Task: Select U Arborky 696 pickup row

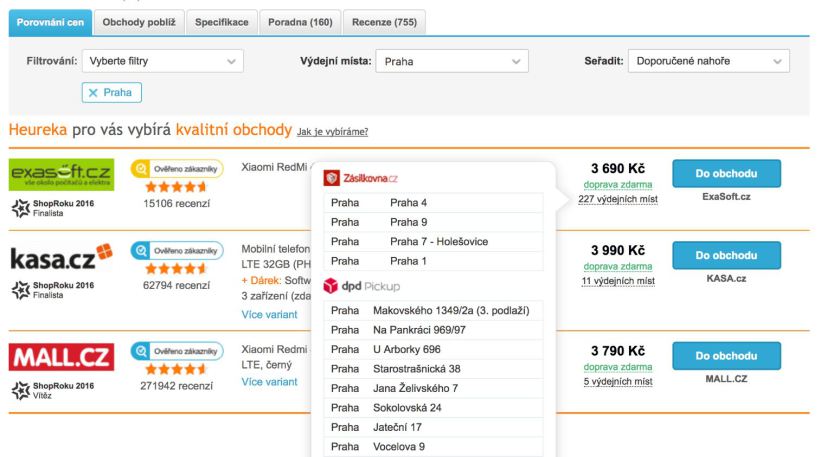Action: click(x=433, y=349)
